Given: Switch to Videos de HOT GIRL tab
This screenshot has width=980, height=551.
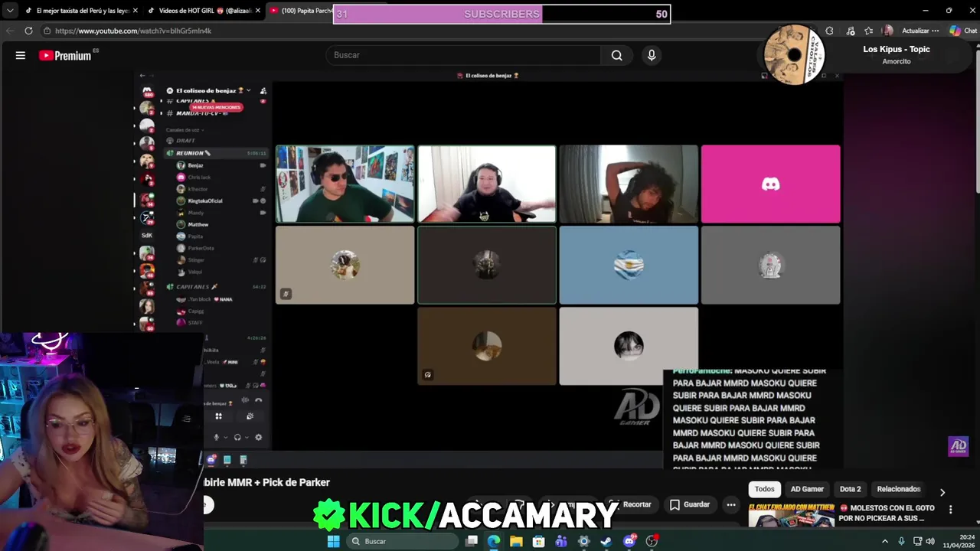Looking at the screenshot, I should (x=205, y=11).
